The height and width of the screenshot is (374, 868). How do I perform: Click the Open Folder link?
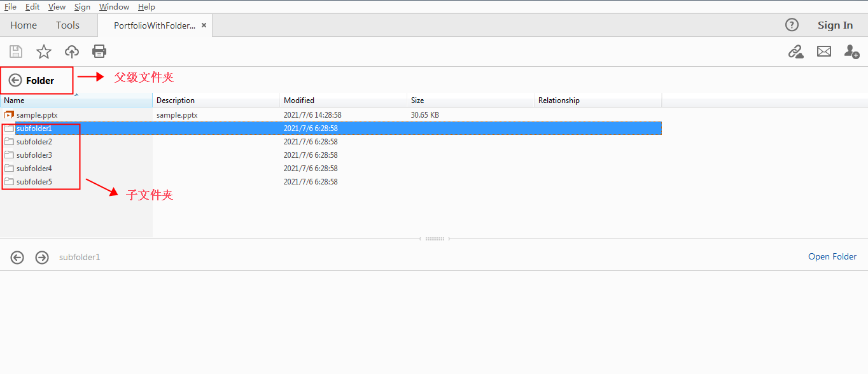(832, 257)
